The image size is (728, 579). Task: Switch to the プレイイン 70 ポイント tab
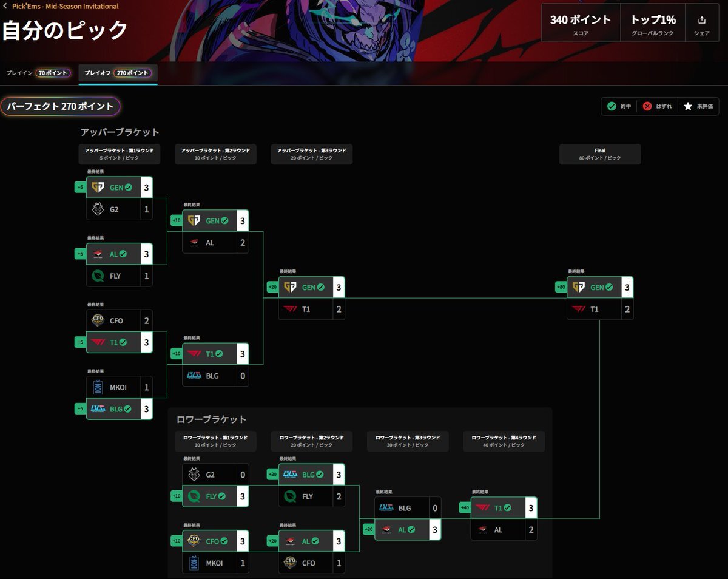(x=38, y=73)
